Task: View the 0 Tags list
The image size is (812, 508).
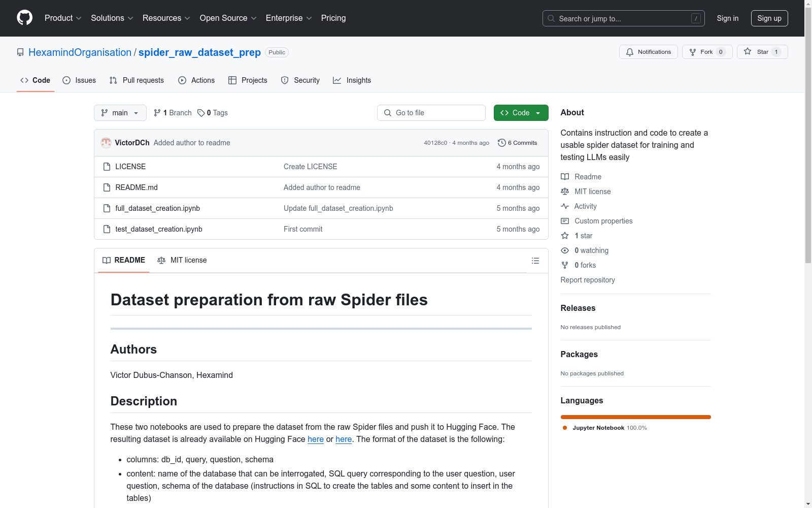Action: (213, 113)
